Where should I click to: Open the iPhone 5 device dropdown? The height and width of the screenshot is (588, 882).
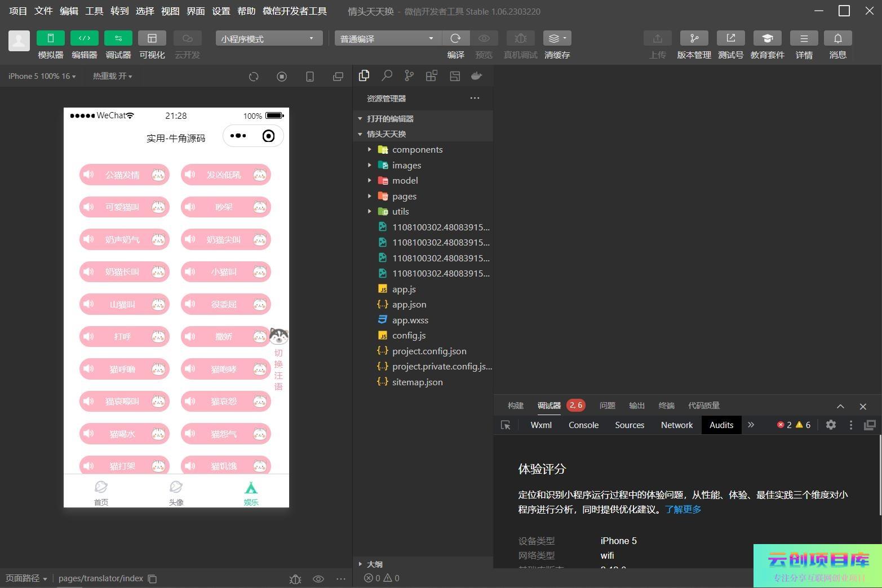(x=42, y=76)
